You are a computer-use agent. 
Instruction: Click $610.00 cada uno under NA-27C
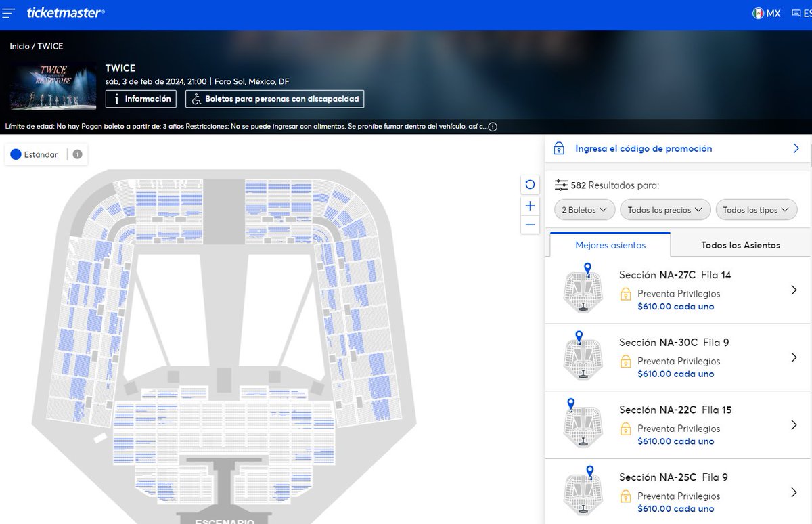click(675, 307)
